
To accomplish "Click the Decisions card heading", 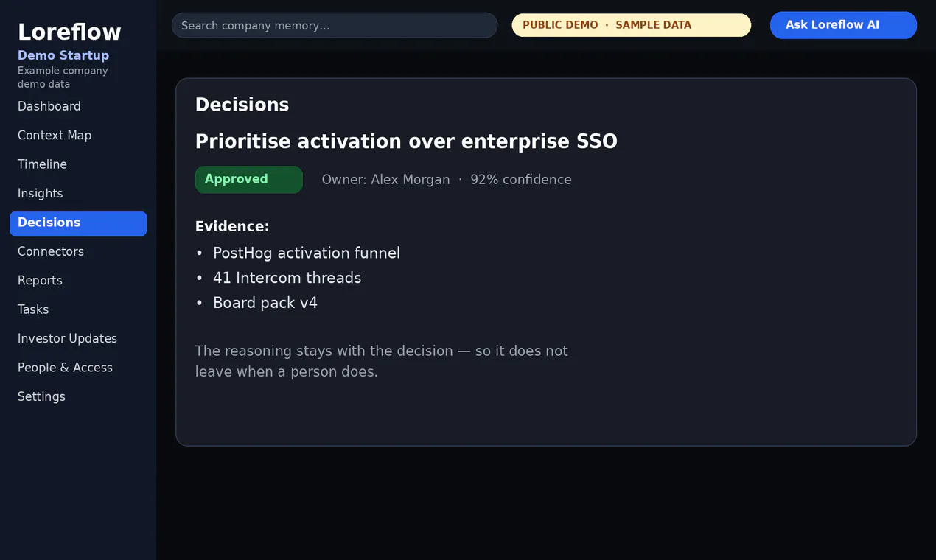I will (242, 105).
